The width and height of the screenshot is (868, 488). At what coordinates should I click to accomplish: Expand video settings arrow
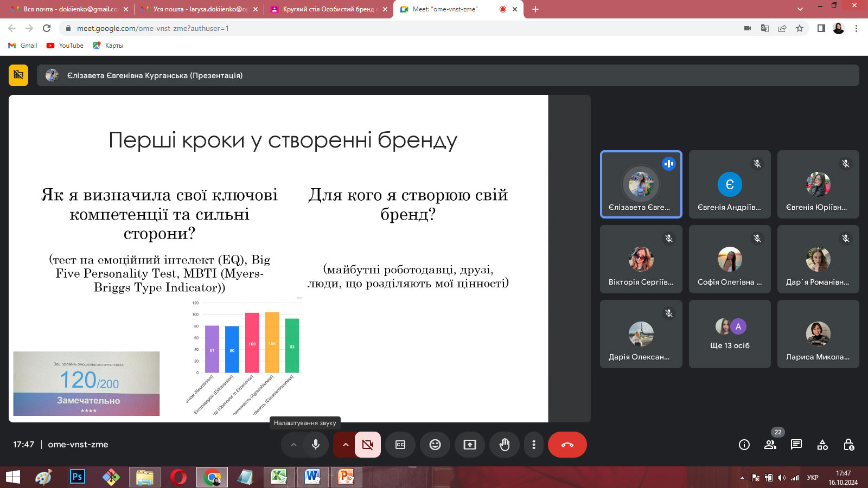345,445
